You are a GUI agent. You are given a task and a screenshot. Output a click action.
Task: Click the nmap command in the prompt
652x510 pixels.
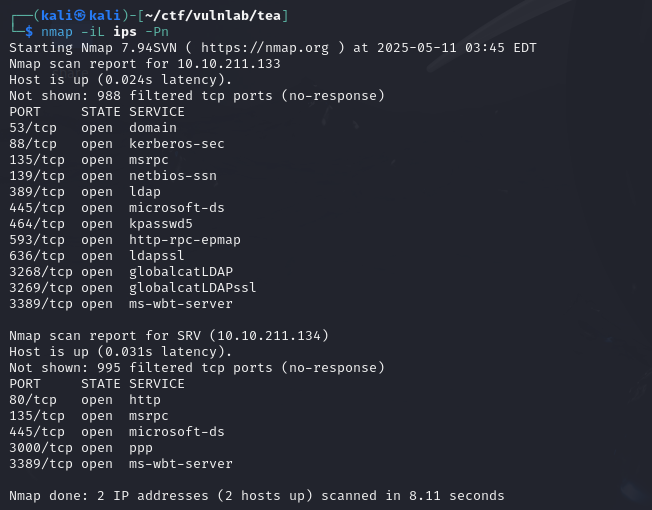[57, 32]
